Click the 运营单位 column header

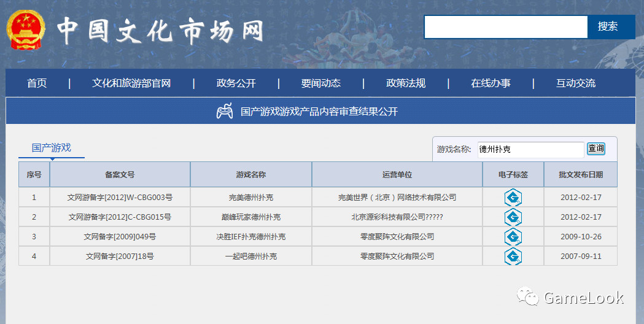tap(397, 174)
